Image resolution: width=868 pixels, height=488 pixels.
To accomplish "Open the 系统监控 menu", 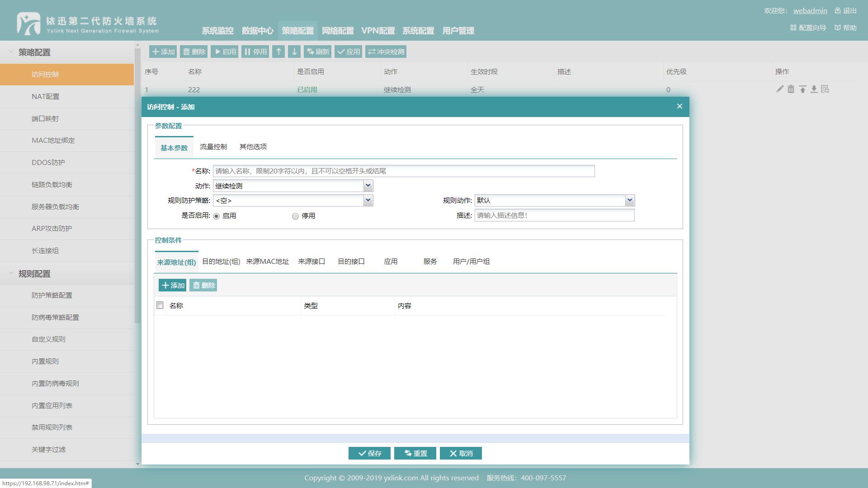I will pos(217,31).
